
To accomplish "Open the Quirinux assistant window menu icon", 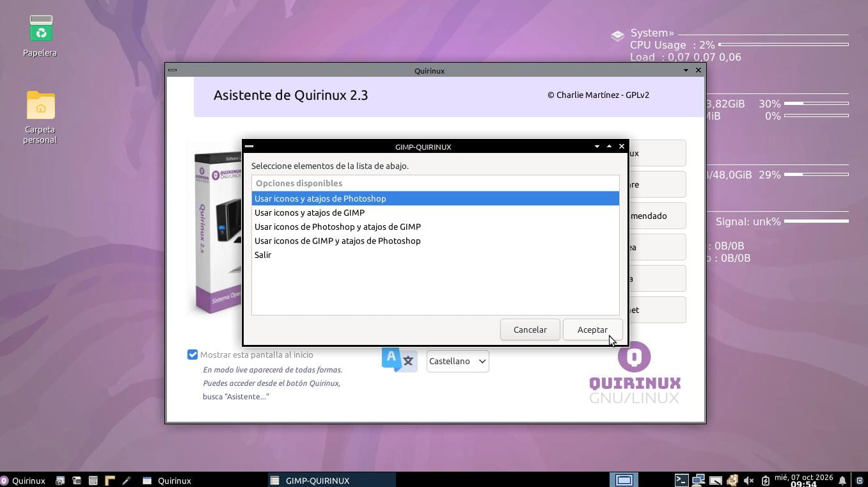I will 172,70.
